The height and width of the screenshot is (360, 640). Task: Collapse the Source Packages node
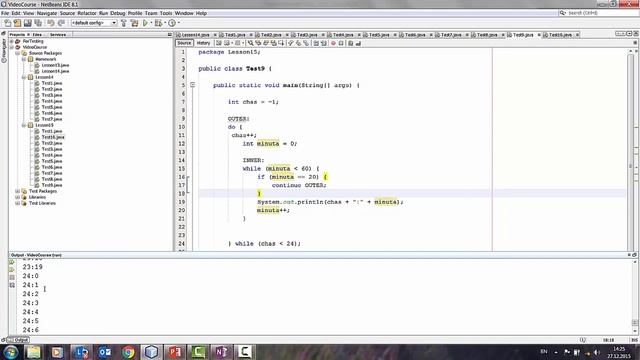coord(18,53)
